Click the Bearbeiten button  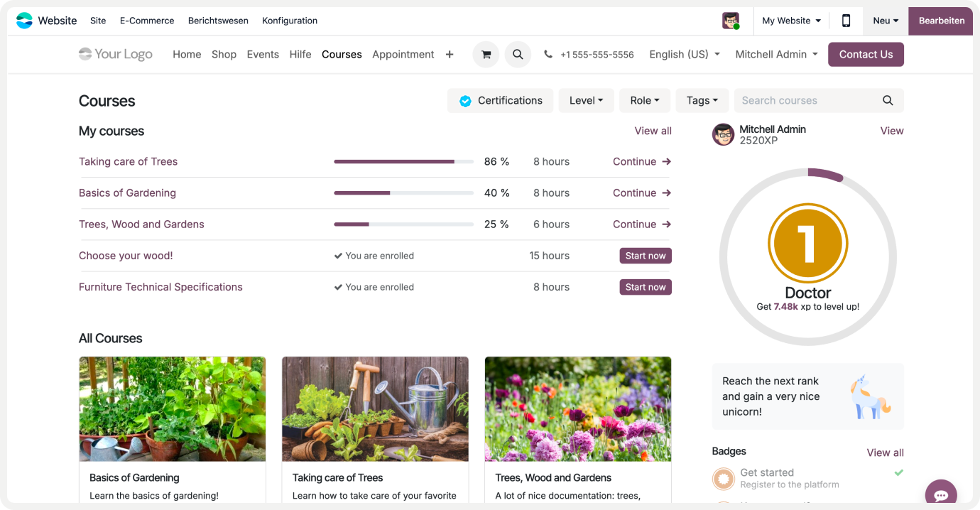click(942, 21)
